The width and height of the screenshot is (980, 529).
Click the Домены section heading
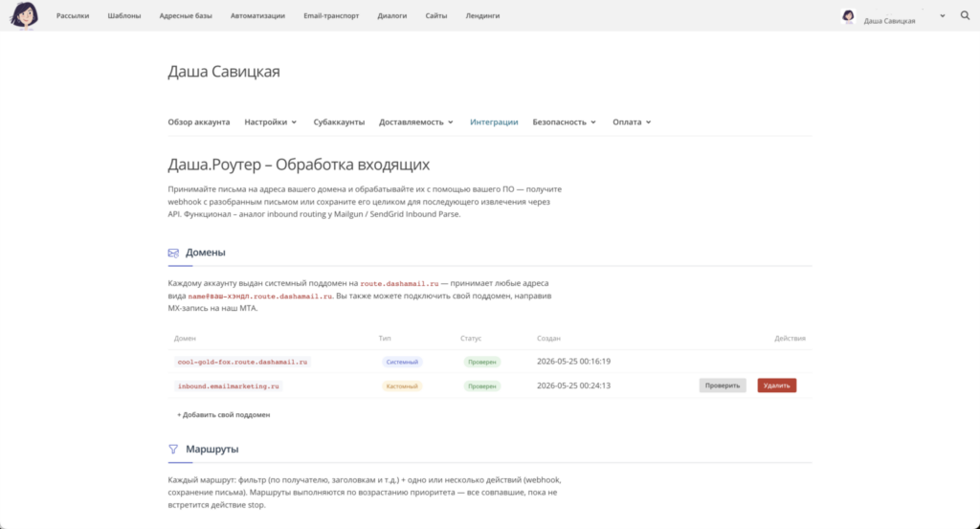click(x=205, y=253)
